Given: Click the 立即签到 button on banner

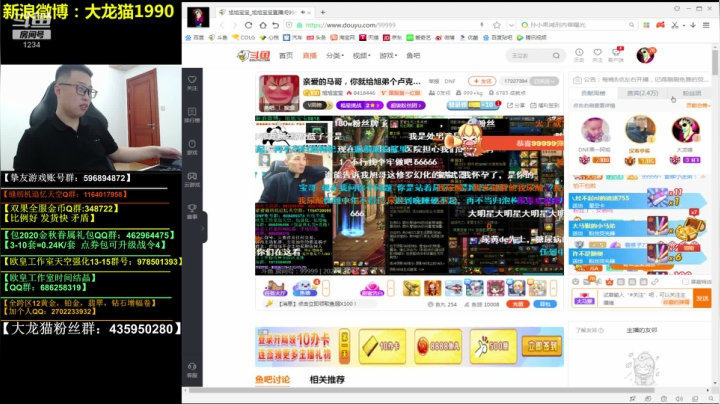Looking at the screenshot, I should coord(542,346).
